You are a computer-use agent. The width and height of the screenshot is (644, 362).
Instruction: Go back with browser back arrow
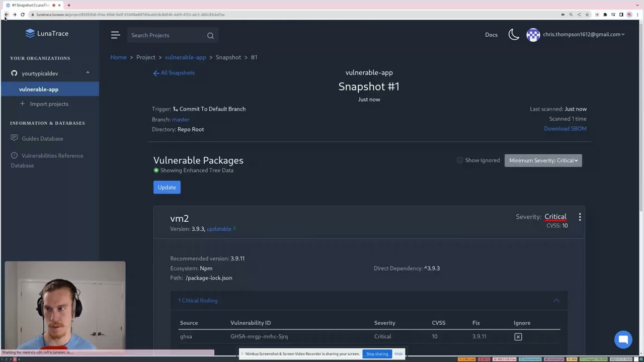(x=6, y=15)
